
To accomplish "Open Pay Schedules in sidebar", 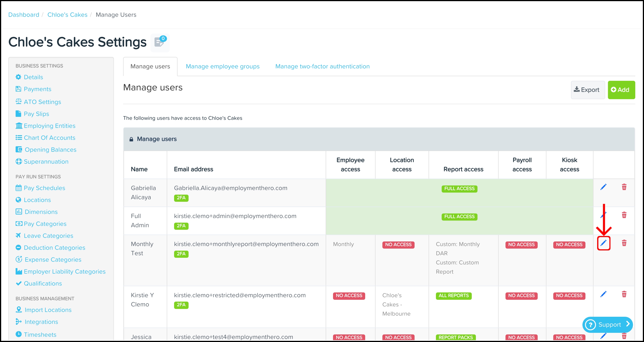I will point(44,188).
